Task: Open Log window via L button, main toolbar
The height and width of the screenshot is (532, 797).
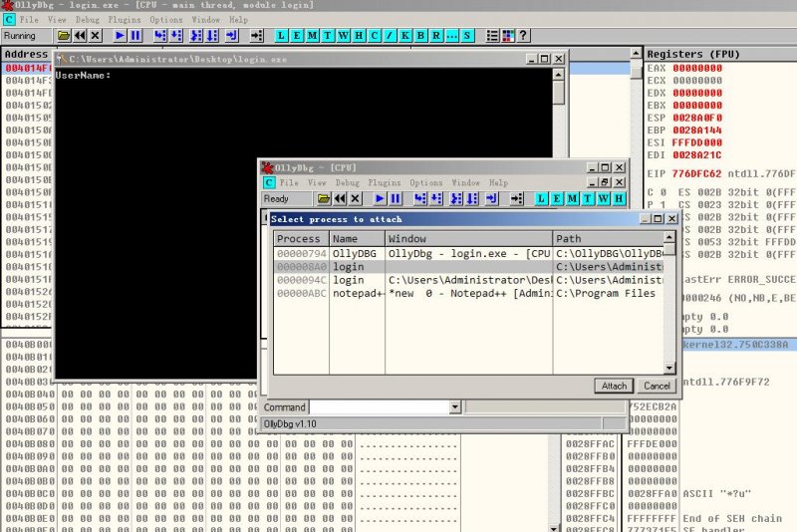Action: click(x=281, y=36)
